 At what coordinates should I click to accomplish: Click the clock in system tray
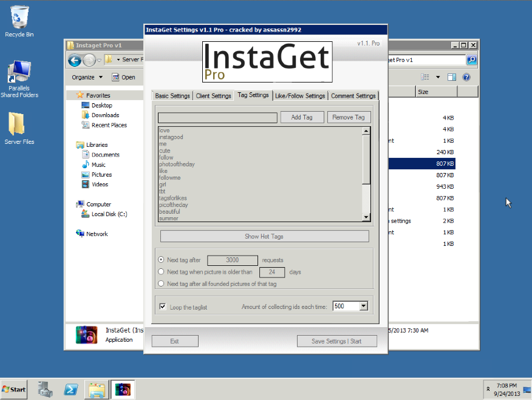507,390
